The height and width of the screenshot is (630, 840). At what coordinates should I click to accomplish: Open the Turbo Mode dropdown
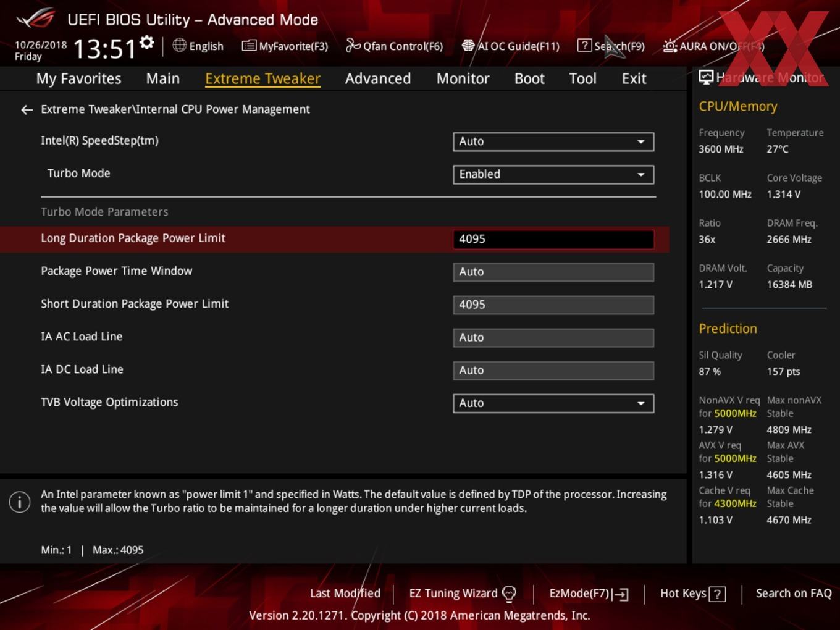(x=553, y=174)
